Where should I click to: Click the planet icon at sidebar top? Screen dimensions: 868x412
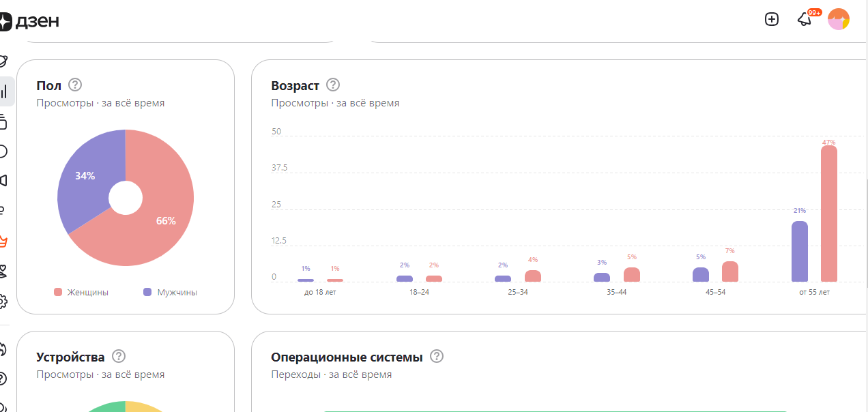pos(3,61)
